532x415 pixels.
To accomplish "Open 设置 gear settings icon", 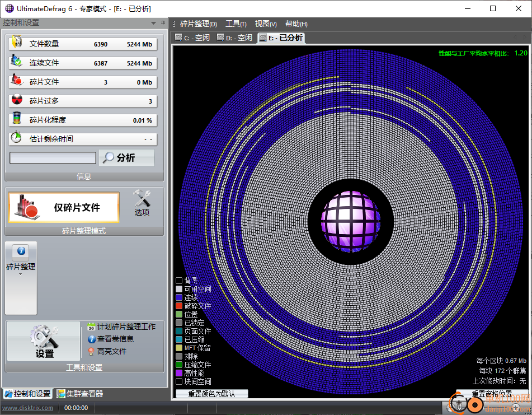I will coord(44,336).
